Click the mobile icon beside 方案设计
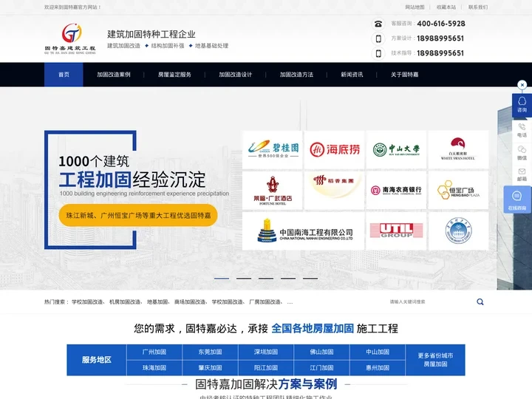Viewport: 532px width, 399px height. [x=378, y=38]
